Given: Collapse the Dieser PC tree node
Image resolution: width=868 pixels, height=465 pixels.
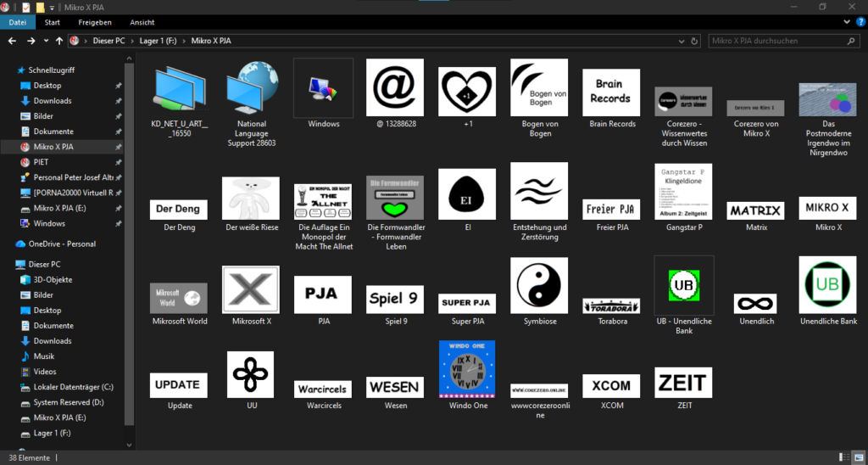Looking at the screenshot, I should point(8,264).
